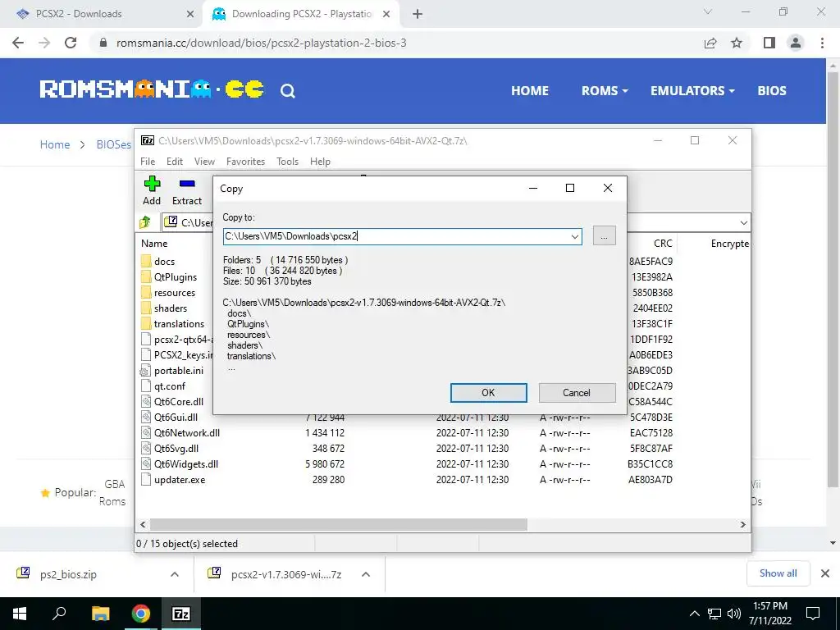Open the notification center icon

pyautogui.click(x=813, y=614)
